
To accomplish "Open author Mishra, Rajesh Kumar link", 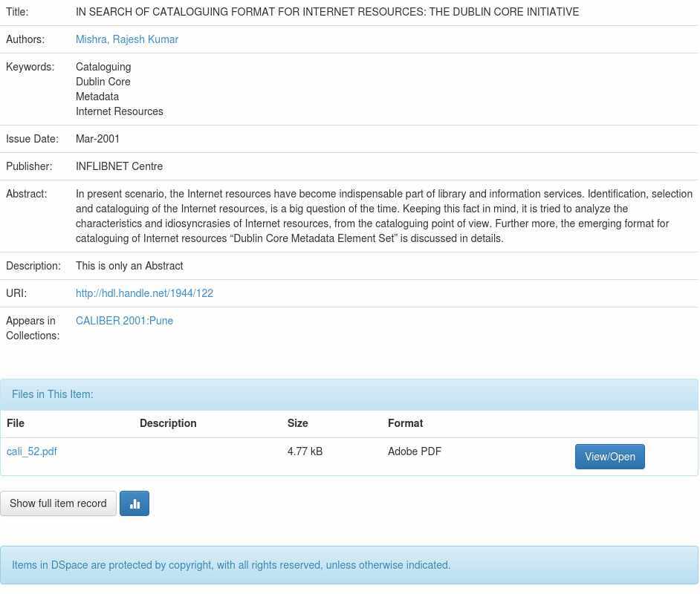I will pyautogui.click(x=127, y=39).
